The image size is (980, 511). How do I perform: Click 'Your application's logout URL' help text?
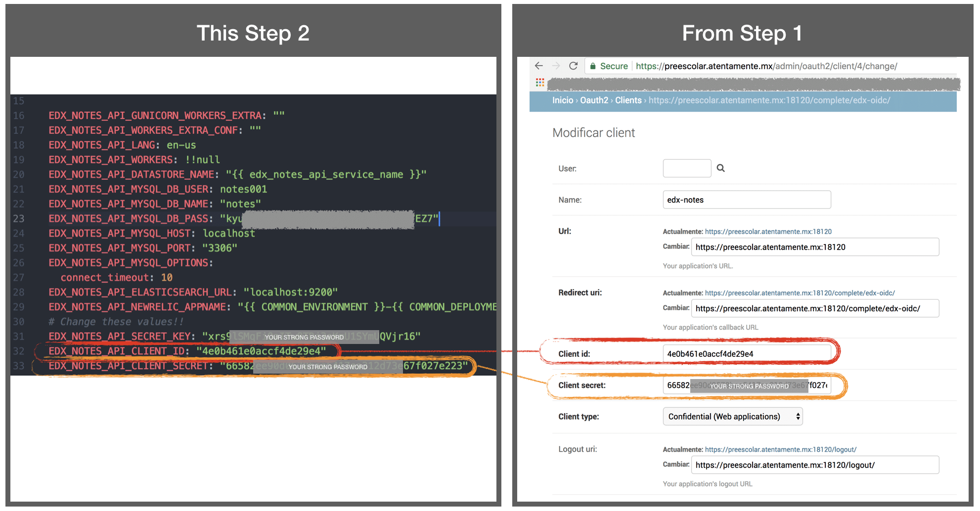click(x=708, y=484)
